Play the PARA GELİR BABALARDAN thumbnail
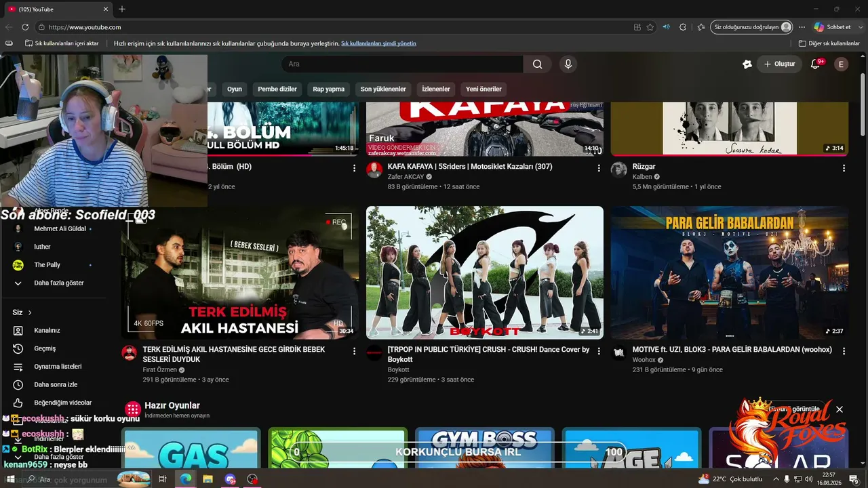 [730, 272]
